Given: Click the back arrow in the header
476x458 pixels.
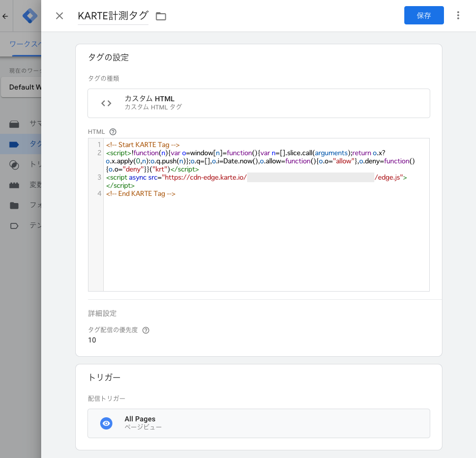Looking at the screenshot, I should (5, 16).
